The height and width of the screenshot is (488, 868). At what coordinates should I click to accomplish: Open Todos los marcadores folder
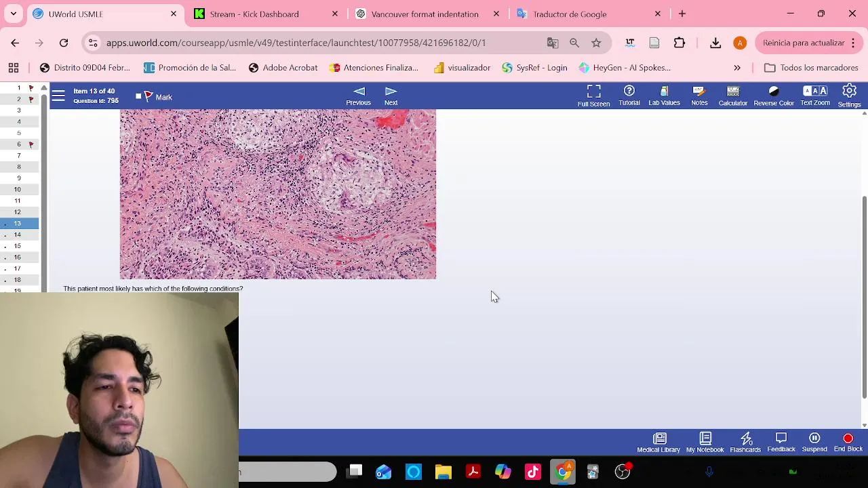[x=811, y=68]
